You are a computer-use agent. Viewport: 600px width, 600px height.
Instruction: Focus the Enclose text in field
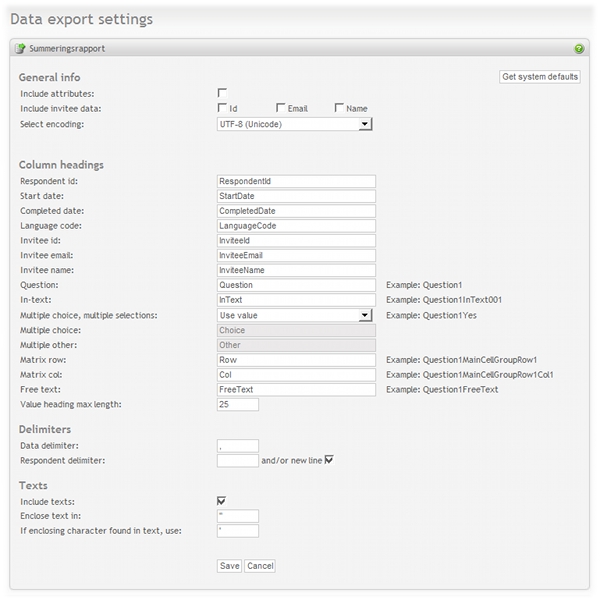pyautogui.click(x=238, y=516)
